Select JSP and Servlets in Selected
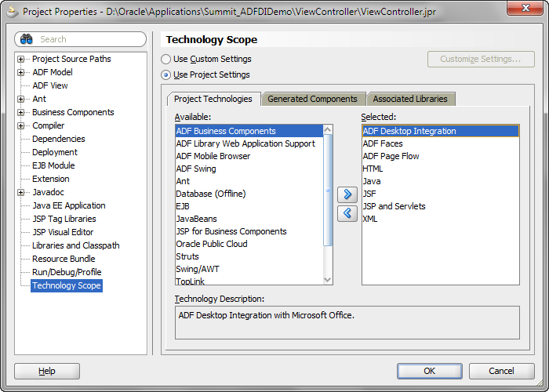 point(441,206)
